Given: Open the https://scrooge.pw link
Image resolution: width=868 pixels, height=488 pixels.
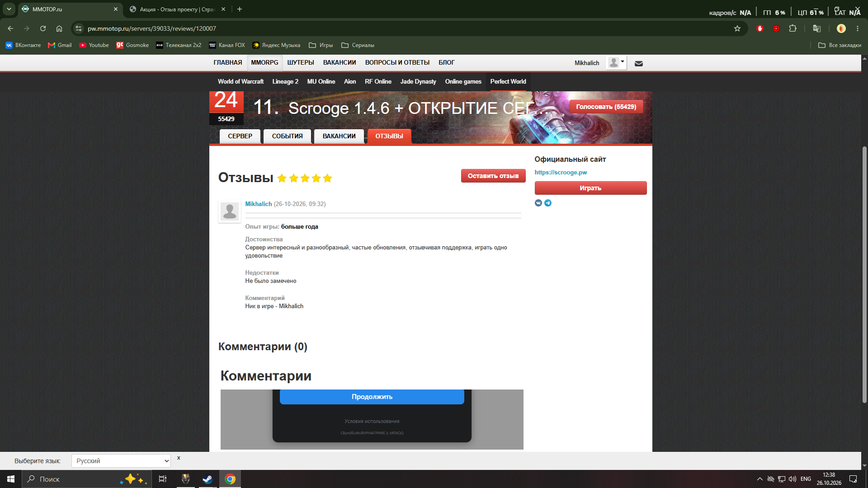Looking at the screenshot, I should pos(561,173).
